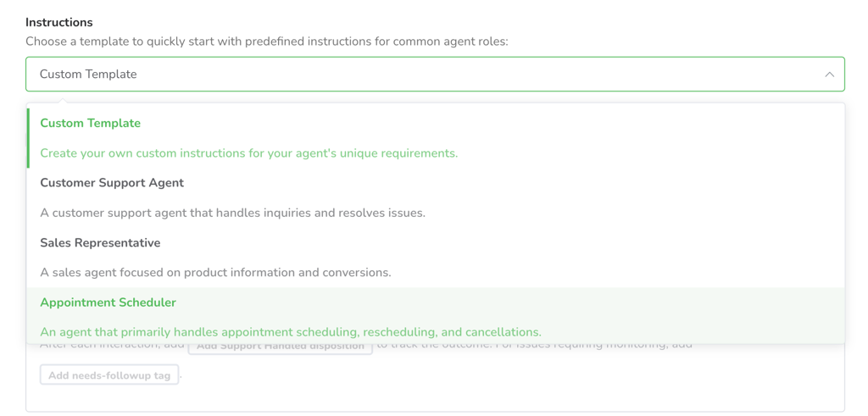Focus the instructions text editor area
868x416 pixels.
[435, 377]
